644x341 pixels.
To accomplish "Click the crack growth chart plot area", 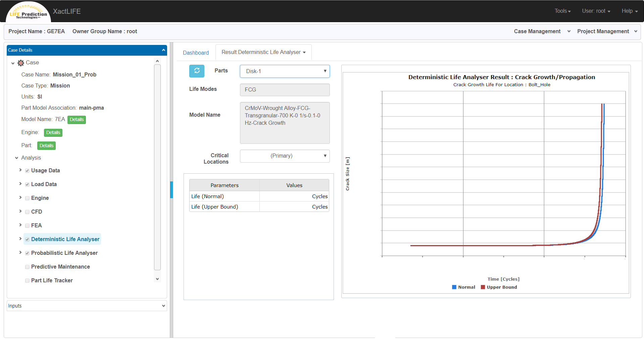I will click(504, 174).
